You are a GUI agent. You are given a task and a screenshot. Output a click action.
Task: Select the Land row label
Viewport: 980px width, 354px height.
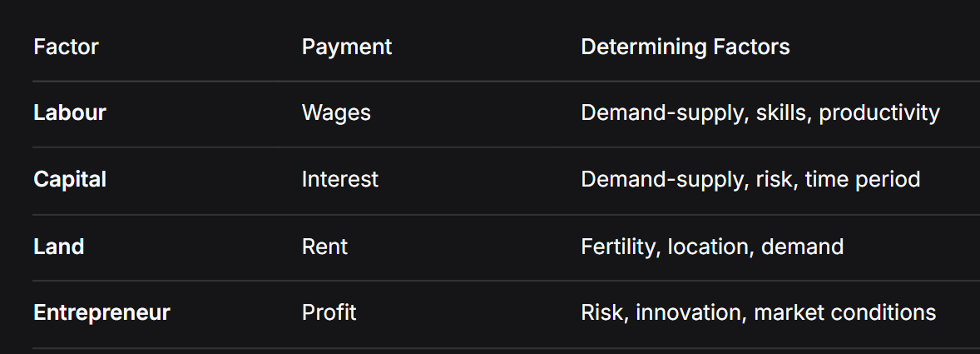(59, 247)
